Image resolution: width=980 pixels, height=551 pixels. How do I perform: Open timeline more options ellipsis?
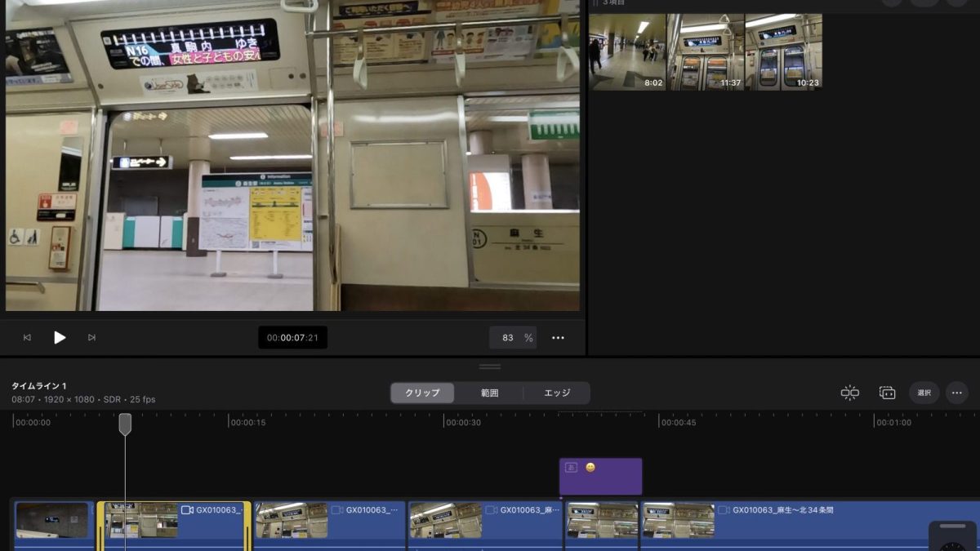coord(957,393)
